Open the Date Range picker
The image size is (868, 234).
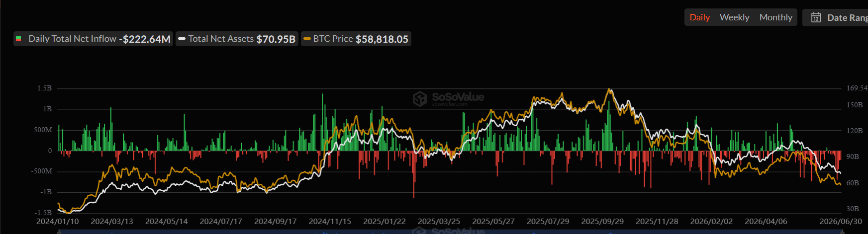(836, 18)
